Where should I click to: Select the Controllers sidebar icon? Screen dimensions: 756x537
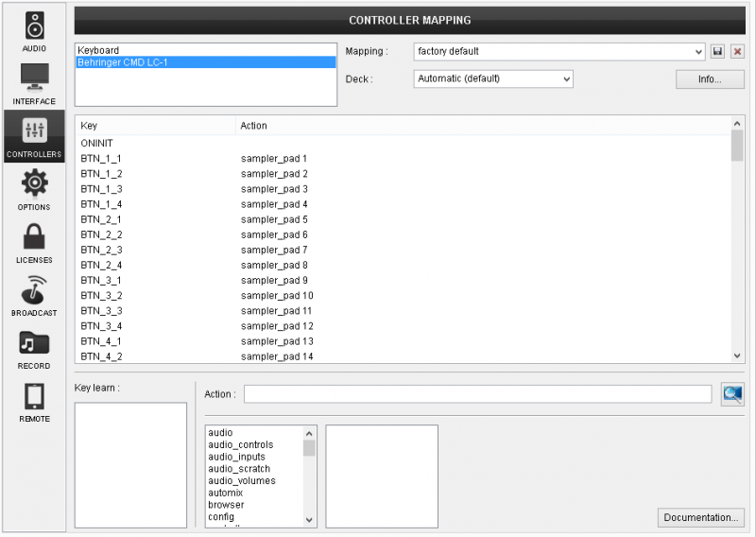[x=35, y=136]
